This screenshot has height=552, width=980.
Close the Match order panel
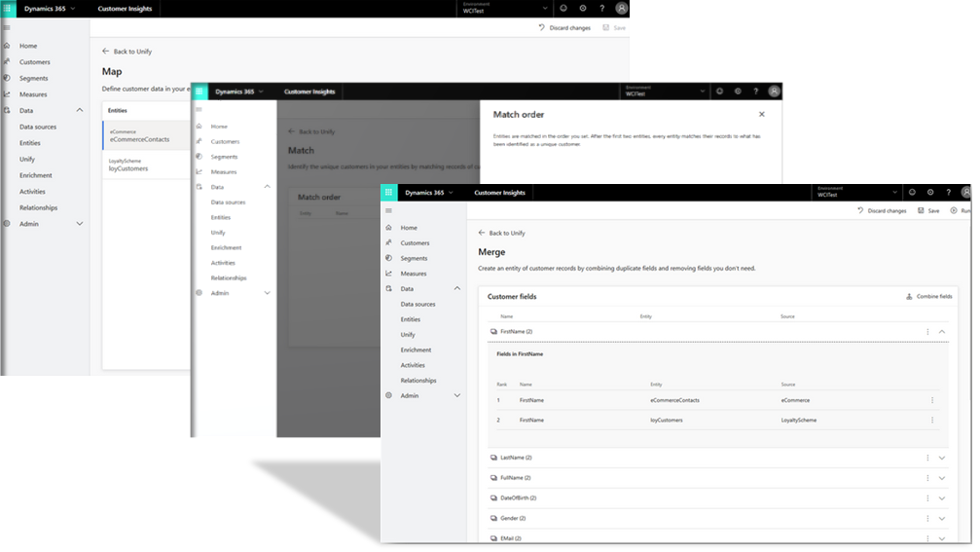761,115
